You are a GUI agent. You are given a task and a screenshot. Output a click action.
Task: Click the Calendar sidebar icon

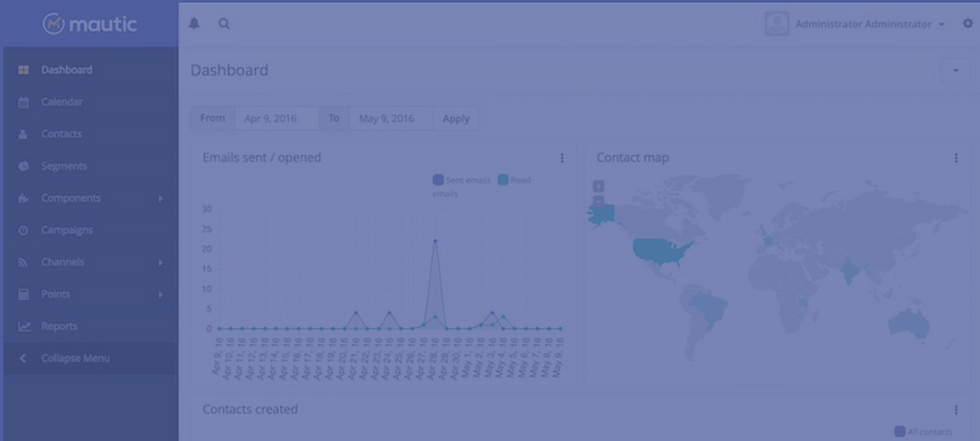(24, 102)
